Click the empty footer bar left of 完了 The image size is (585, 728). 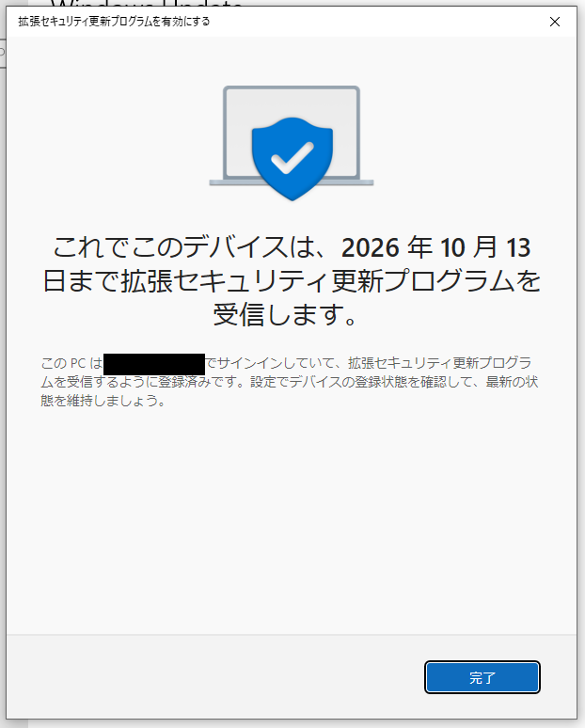coord(215,677)
